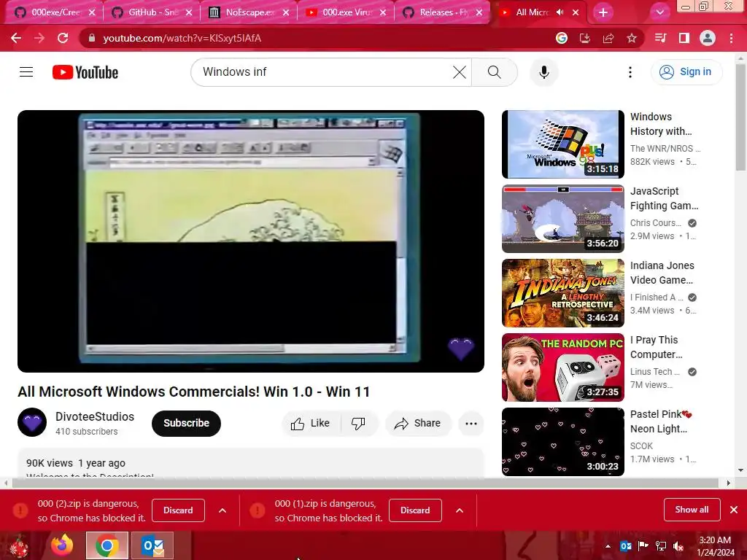Click the magnifier search button
747x560 pixels.
(495, 72)
